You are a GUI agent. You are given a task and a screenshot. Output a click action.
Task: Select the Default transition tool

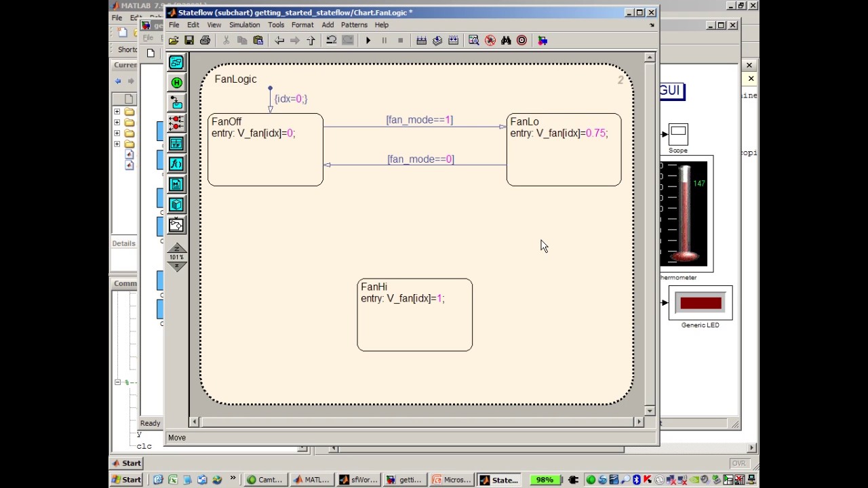tap(176, 103)
